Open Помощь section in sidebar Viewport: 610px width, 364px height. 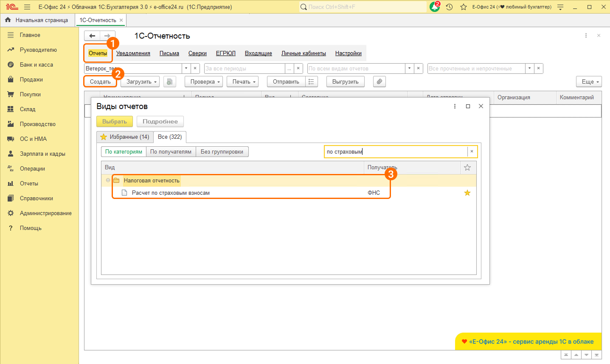[31, 228]
